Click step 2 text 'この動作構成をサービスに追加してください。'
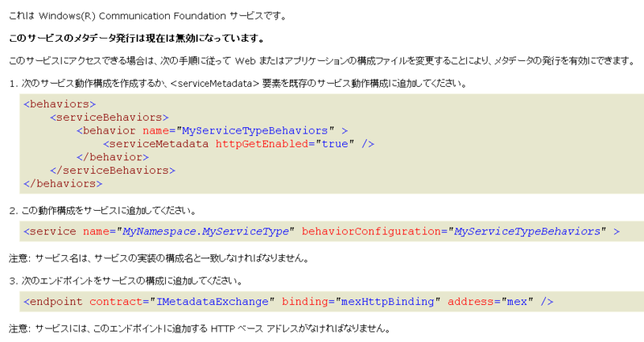The height and width of the screenshot is (342, 644). point(103,211)
